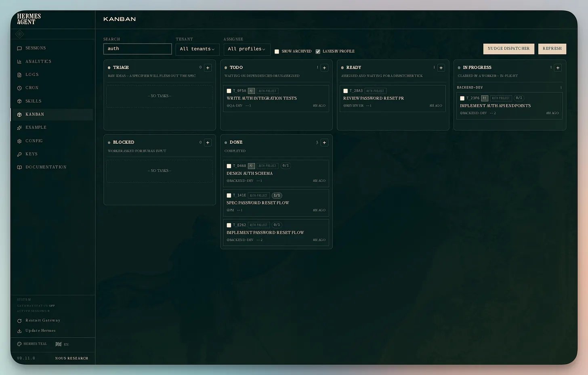This screenshot has height=375, width=588.
Task: Click the Nous Research footer text
Action: (71, 358)
